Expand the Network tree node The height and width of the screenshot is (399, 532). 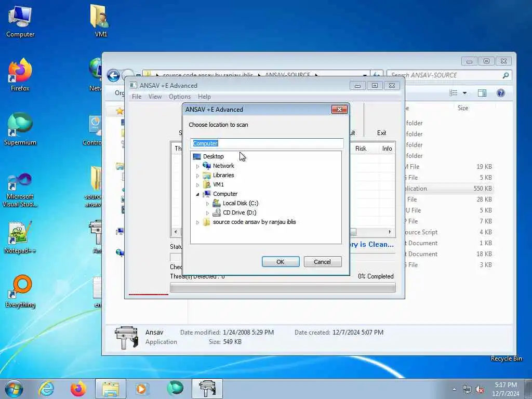point(197,166)
